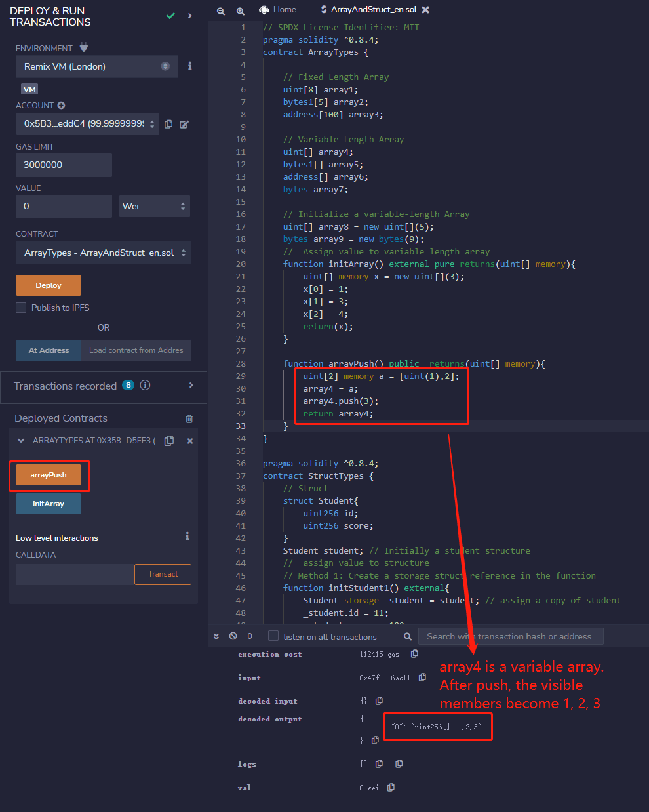Close the ArrayAndStruct_en.sol tab
The height and width of the screenshot is (812, 649).
[425, 10]
